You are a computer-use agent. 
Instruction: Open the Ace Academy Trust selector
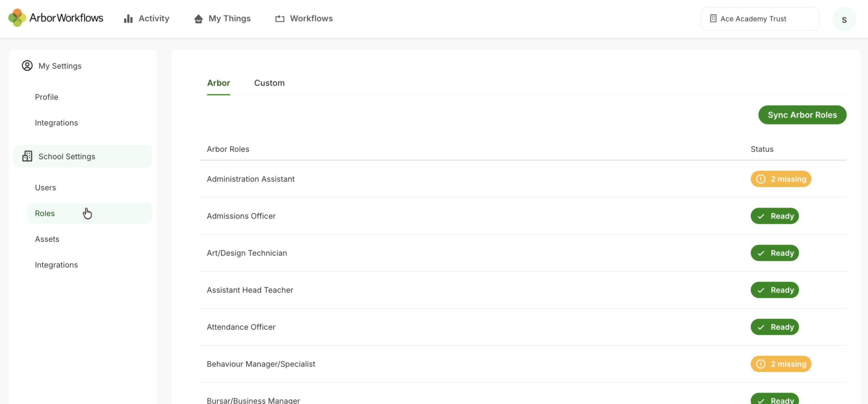pyautogui.click(x=760, y=19)
